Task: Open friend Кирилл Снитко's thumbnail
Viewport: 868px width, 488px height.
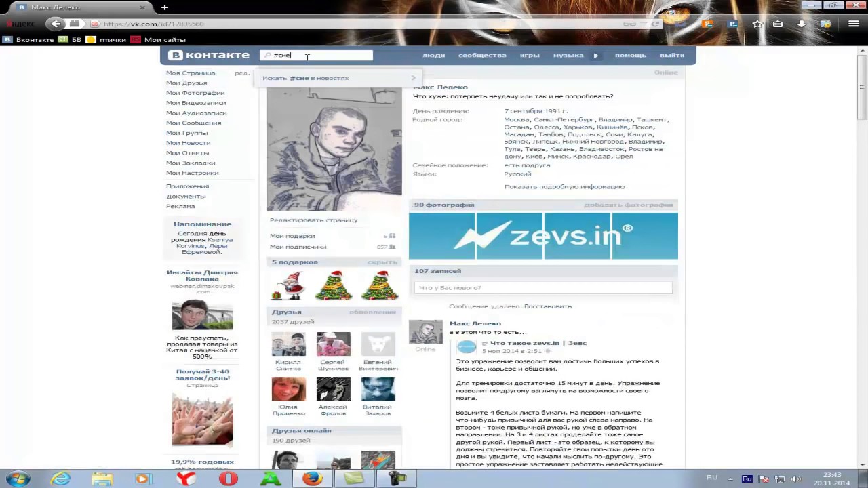Action: click(288, 344)
